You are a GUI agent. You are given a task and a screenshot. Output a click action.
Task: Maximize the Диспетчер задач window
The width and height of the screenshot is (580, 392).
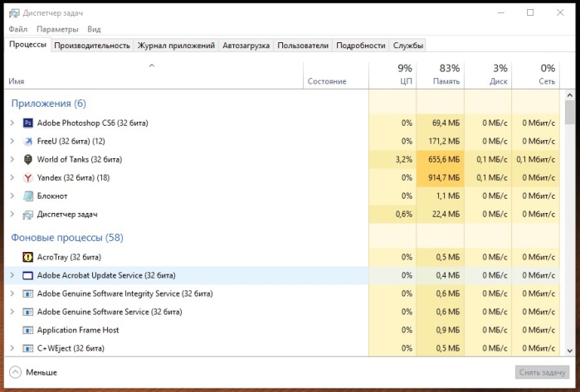pyautogui.click(x=530, y=12)
